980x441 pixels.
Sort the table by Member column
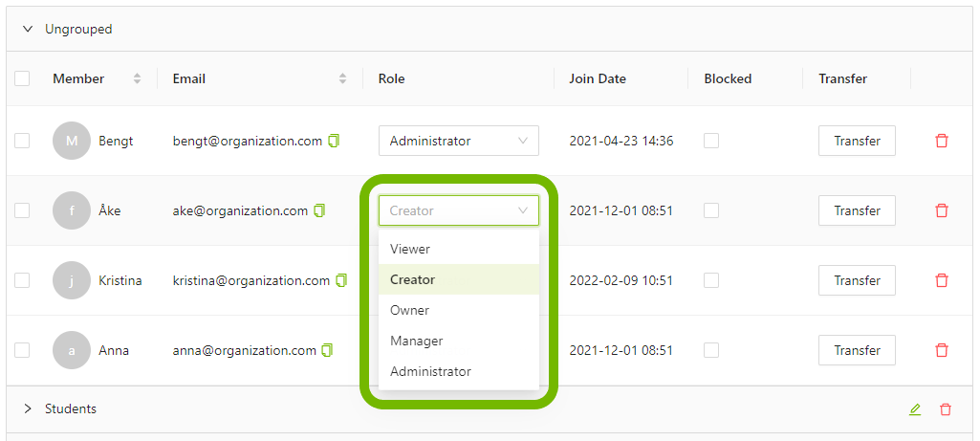(x=137, y=78)
